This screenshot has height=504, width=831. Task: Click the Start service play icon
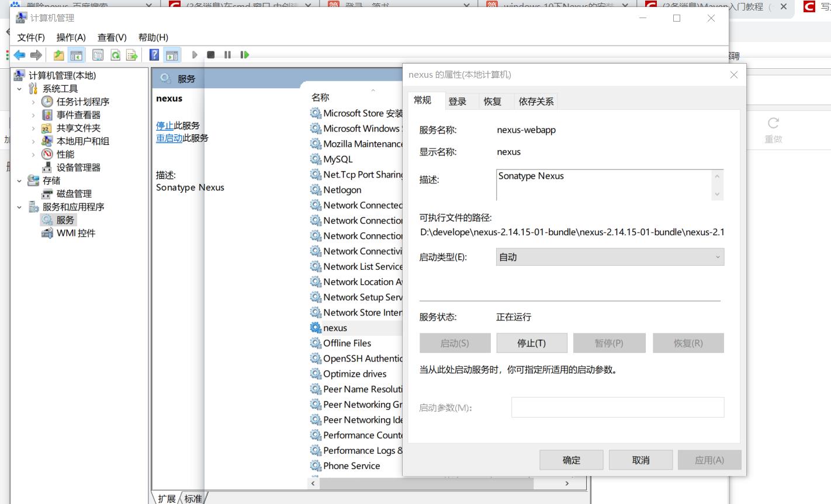[x=195, y=55]
